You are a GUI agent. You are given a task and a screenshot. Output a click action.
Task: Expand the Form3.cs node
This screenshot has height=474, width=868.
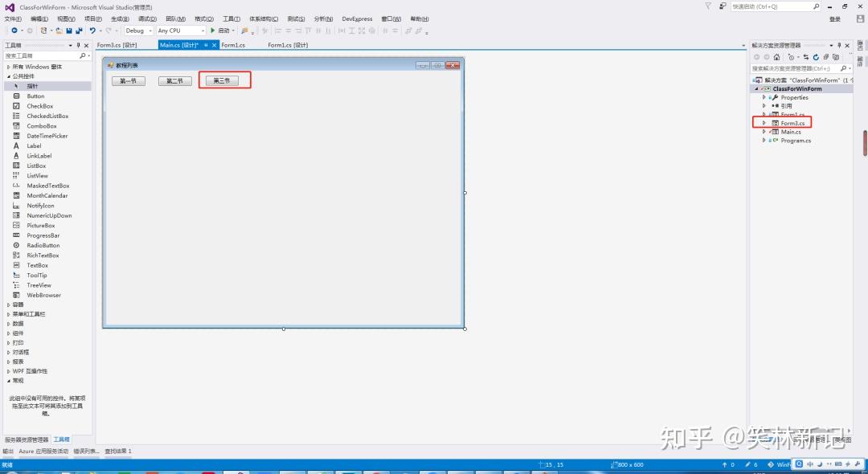click(x=764, y=123)
